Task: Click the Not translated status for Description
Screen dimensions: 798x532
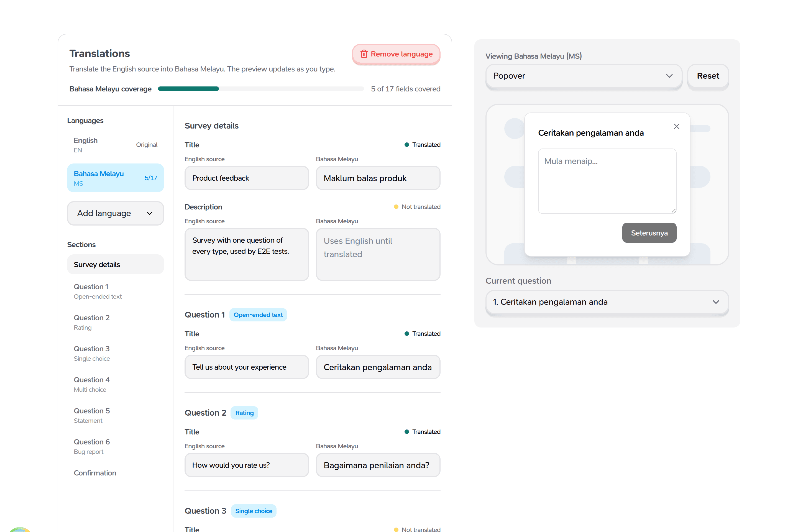Action: pyautogui.click(x=417, y=207)
